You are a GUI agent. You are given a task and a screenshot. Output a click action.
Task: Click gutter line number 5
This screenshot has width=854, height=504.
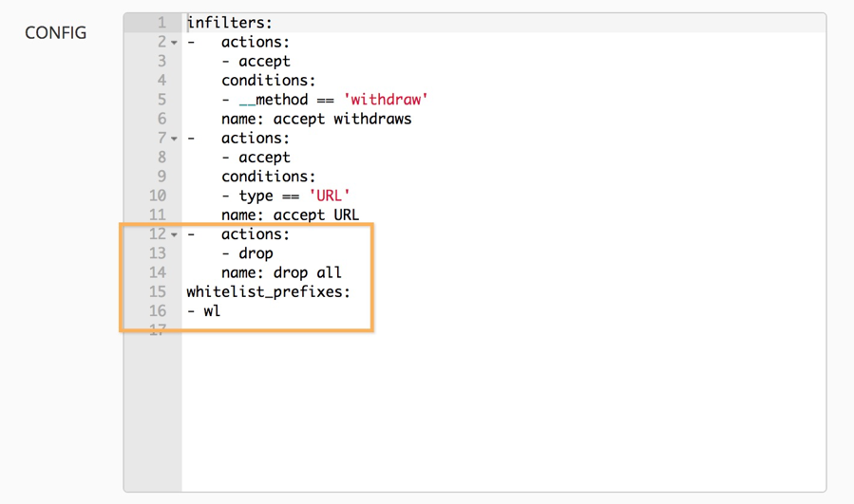coord(161,100)
